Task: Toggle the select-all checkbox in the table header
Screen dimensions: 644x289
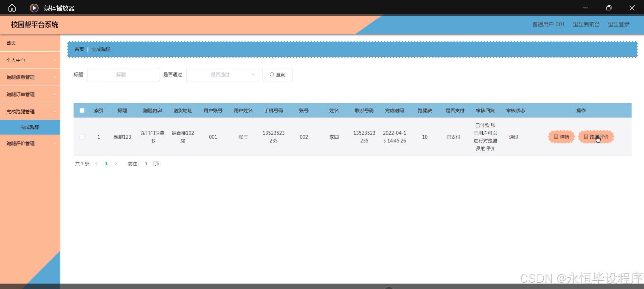Action: [82, 111]
